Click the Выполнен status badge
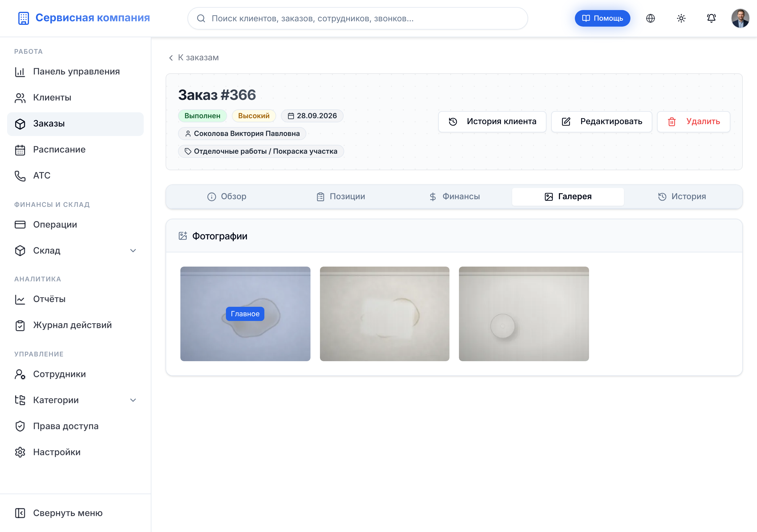This screenshot has height=532, width=757. coord(202,116)
